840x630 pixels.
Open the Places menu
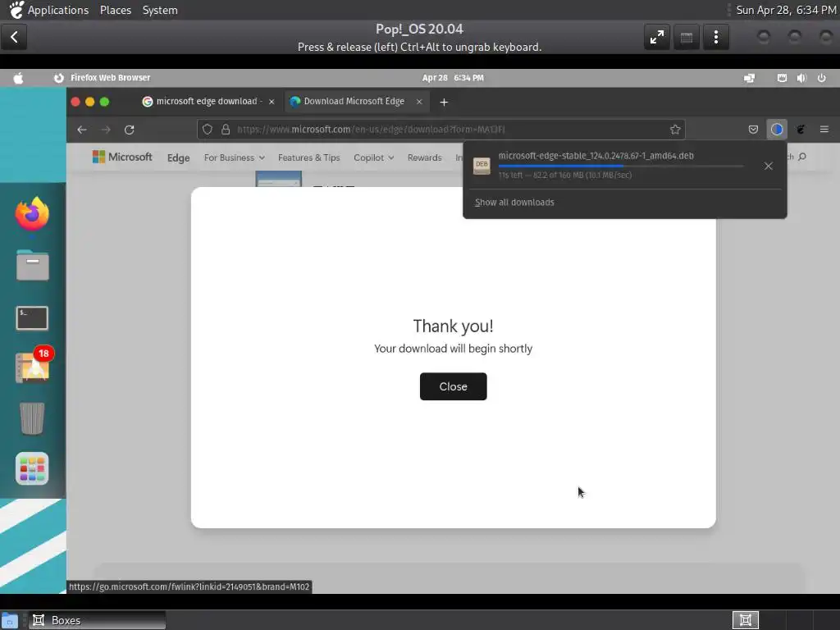(115, 10)
